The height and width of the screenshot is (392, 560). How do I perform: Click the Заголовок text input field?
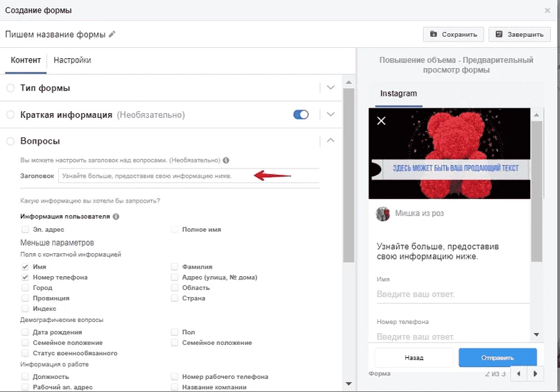189,176
